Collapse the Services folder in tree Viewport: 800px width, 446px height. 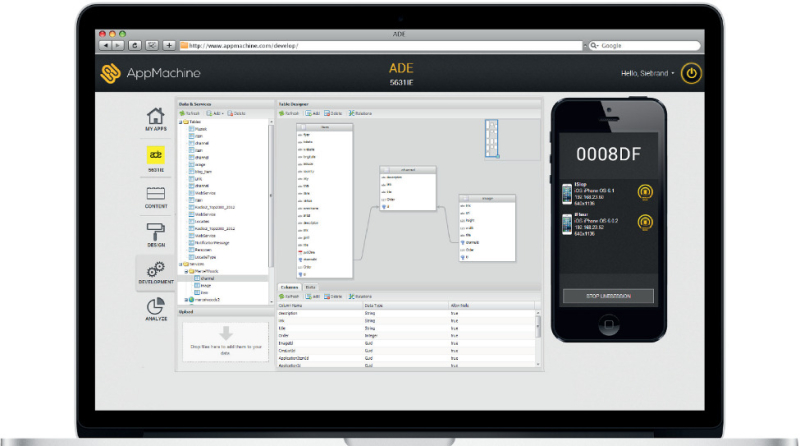(x=181, y=264)
